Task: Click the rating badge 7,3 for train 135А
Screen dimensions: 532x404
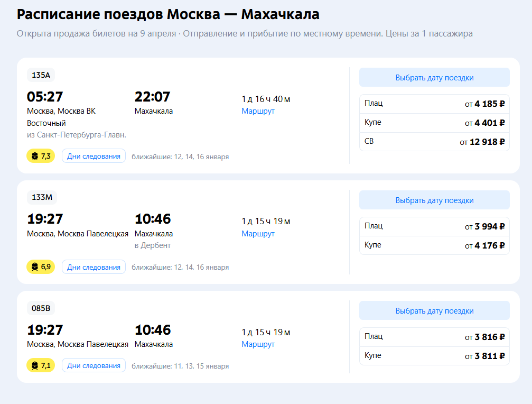Action: click(41, 156)
